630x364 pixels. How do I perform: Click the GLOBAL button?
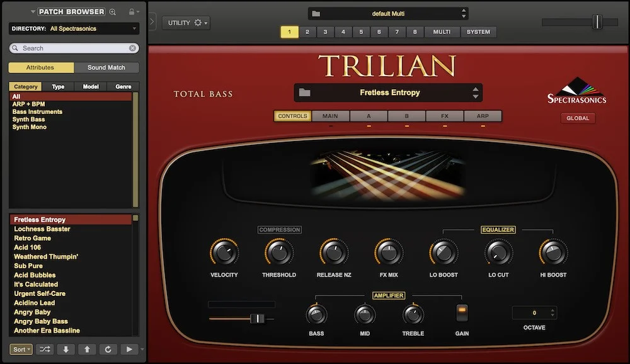578,118
